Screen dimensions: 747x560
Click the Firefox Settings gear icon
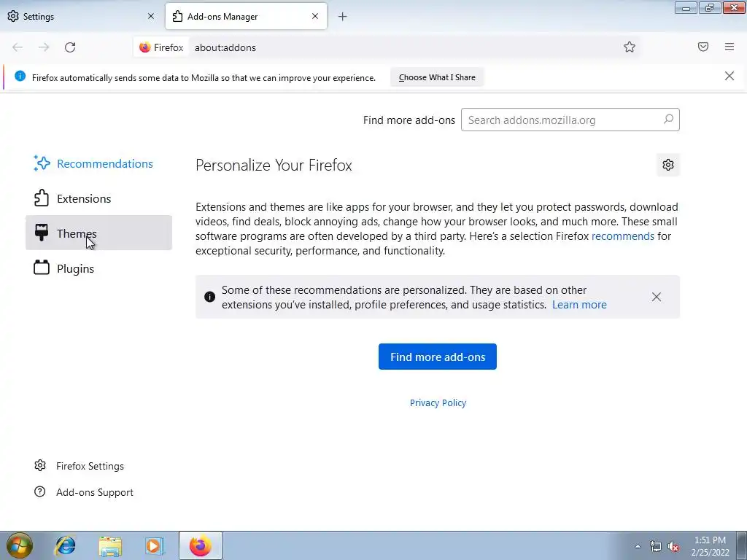click(x=40, y=465)
